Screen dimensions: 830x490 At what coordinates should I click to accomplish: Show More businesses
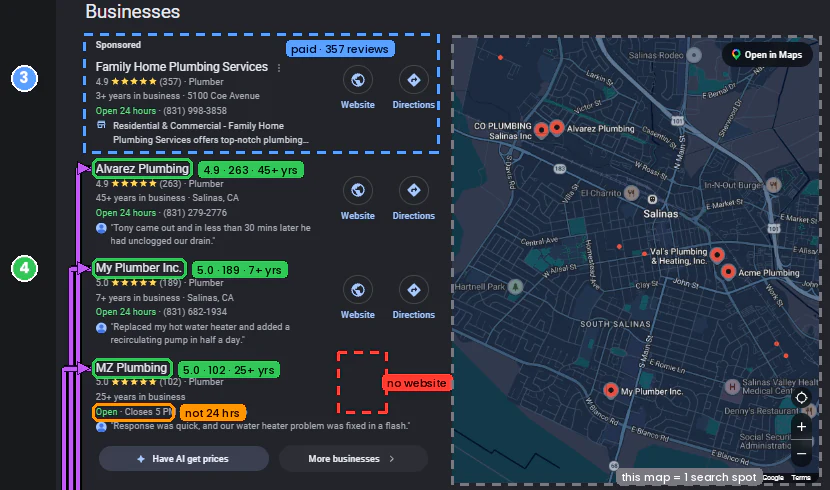(x=353, y=459)
